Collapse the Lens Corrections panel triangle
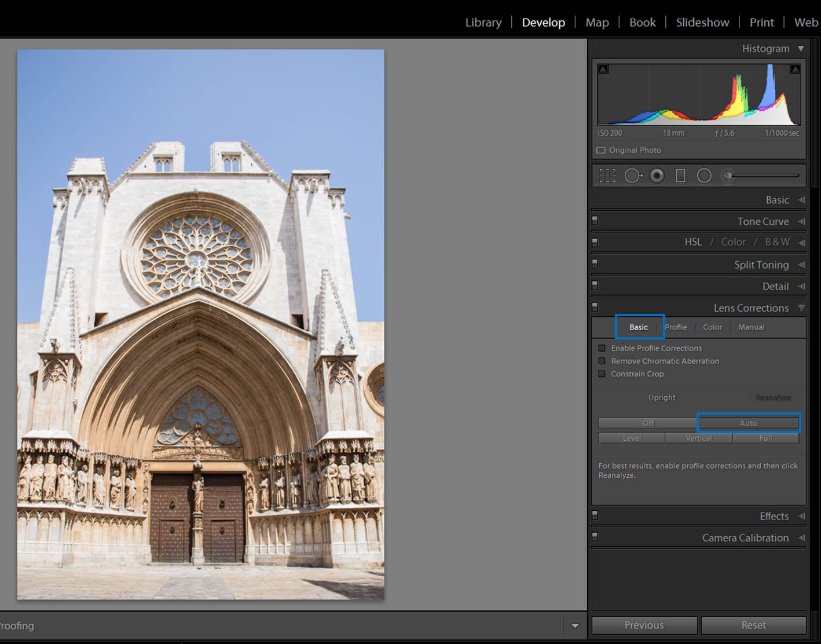821x644 pixels. [x=801, y=308]
